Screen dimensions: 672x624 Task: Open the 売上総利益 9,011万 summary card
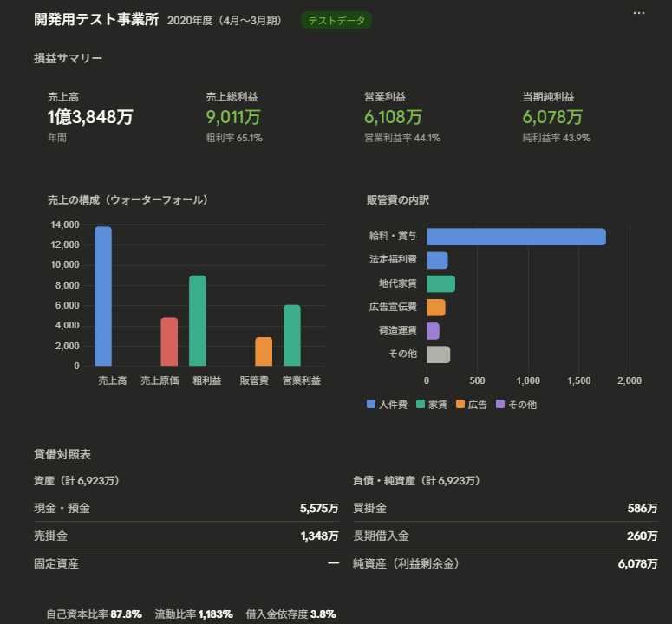(x=233, y=117)
